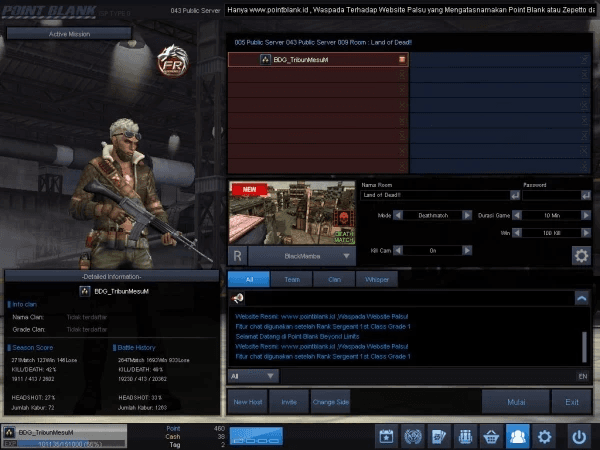The width and height of the screenshot is (600, 450).
Task: Expand the BlackMamba map dropdown
Action: click(344, 256)
